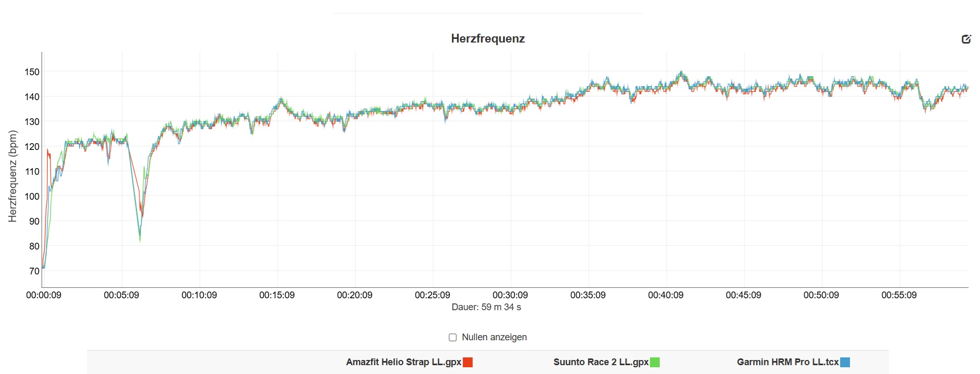This screenshot has width=980, height=374.
Task: Click the '00:30:09' time axis label
Action: [x=510, y=295]
